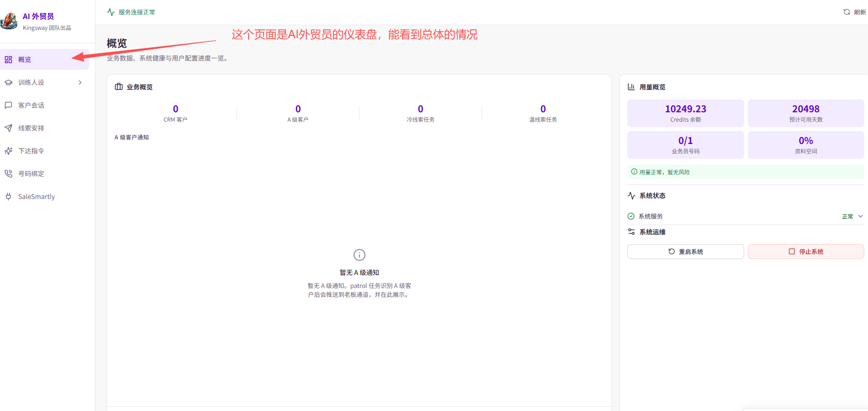
Task: Click the refresh arrows icon beside 刷新
Action: (847, 12)
